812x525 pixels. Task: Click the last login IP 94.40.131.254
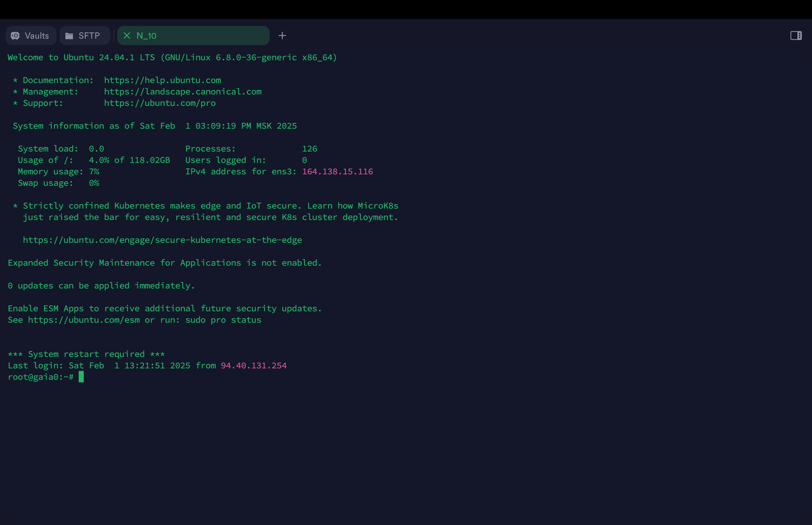point(254,366)
